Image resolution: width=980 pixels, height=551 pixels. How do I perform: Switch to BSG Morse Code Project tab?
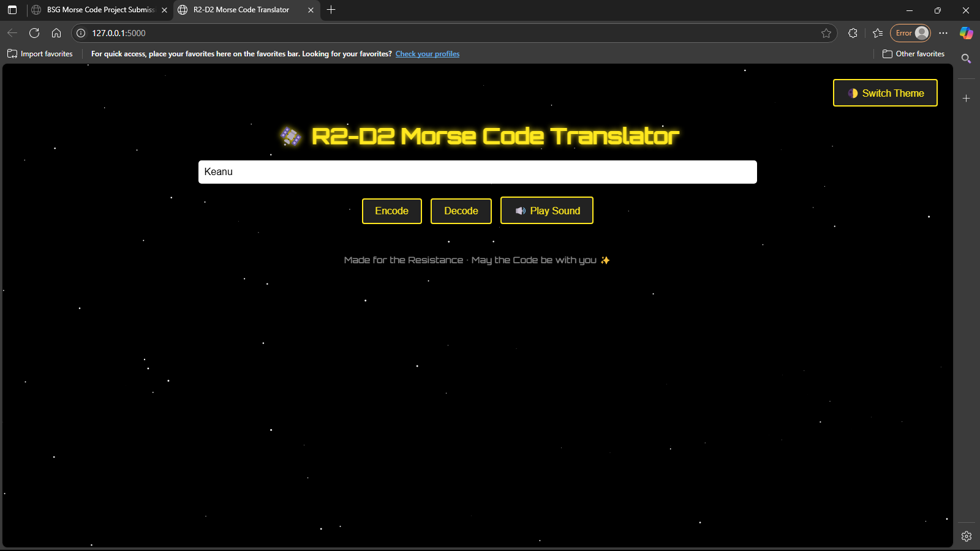(100, 10)
